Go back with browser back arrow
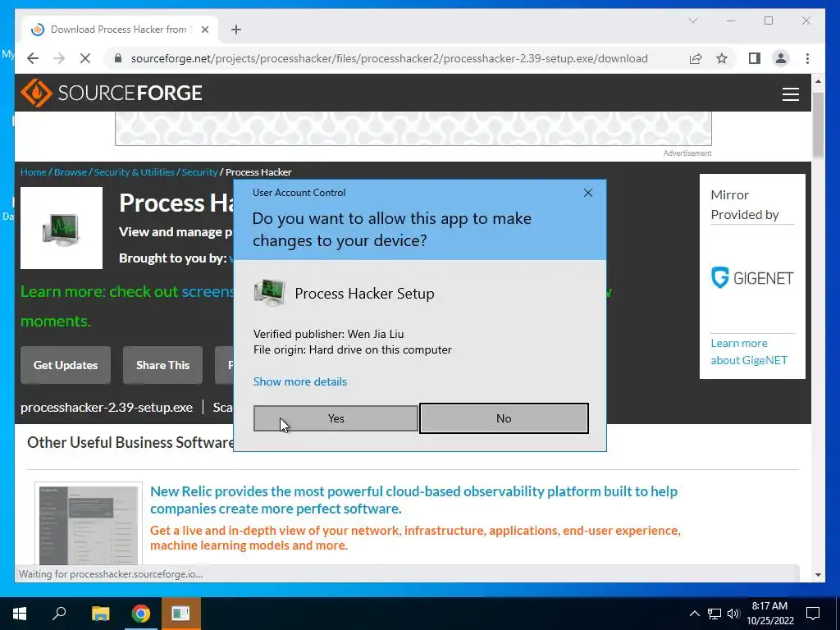The image size is (840, 630). click(x=33, y=58)
